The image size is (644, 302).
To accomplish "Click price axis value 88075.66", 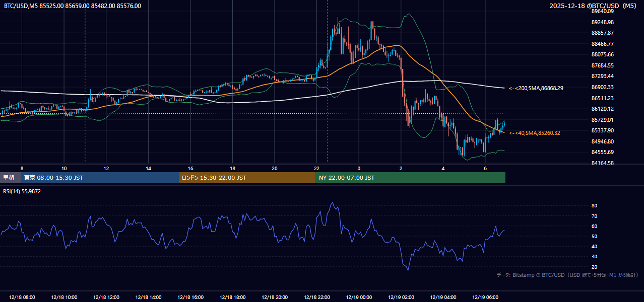I will point(603,54).
